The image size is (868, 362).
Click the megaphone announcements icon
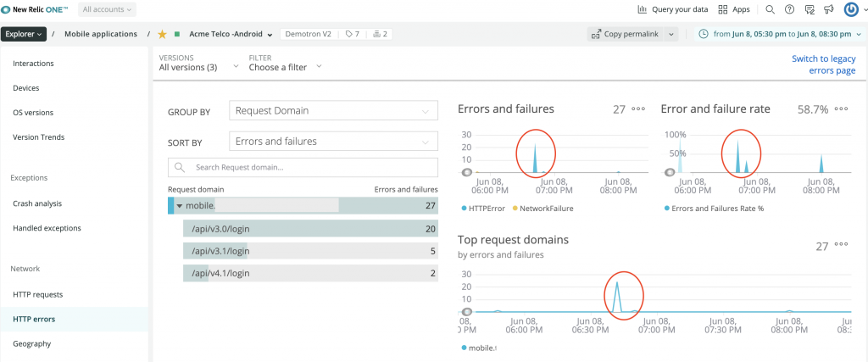(829, 9)
